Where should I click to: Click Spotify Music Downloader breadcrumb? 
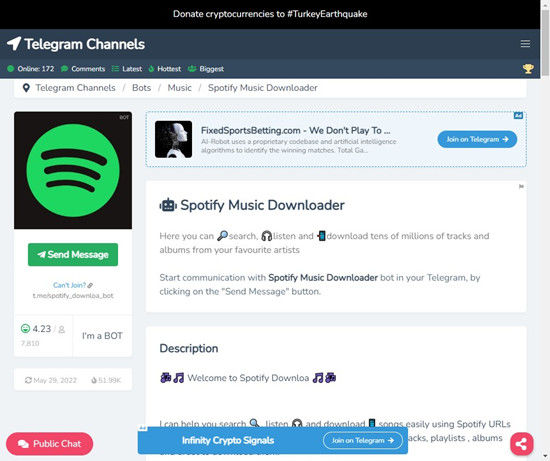[x=263, y=88]
